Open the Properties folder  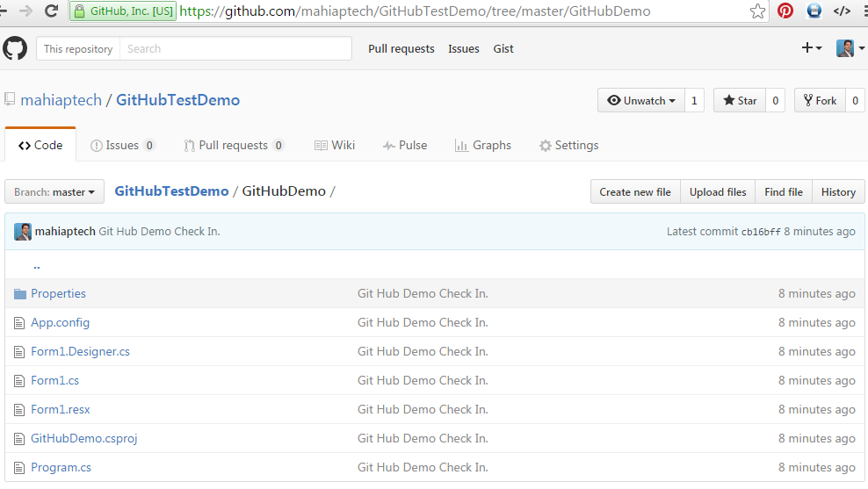[x=58, y=294]
